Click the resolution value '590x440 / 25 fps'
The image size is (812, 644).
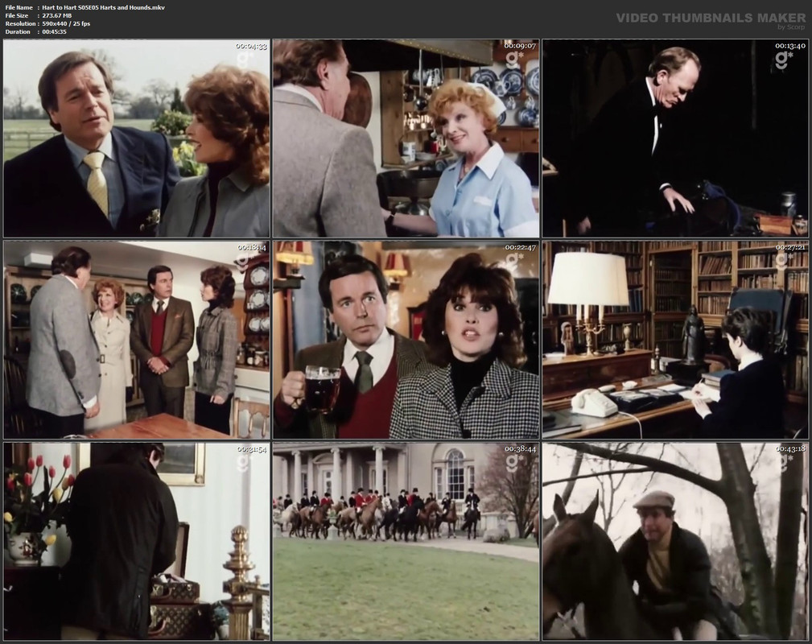pyautogui.click(x=66, y=23)
